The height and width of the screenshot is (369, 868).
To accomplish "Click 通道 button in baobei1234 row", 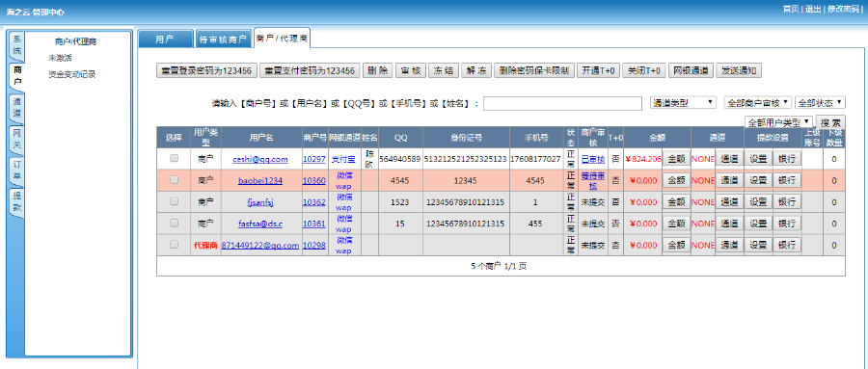I will point(729,180).
